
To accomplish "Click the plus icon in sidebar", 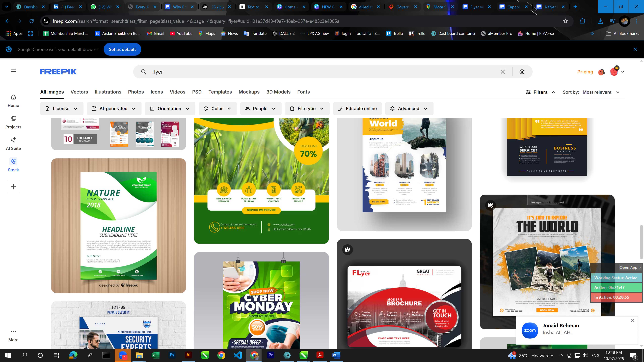I will [x=13, y=187].
